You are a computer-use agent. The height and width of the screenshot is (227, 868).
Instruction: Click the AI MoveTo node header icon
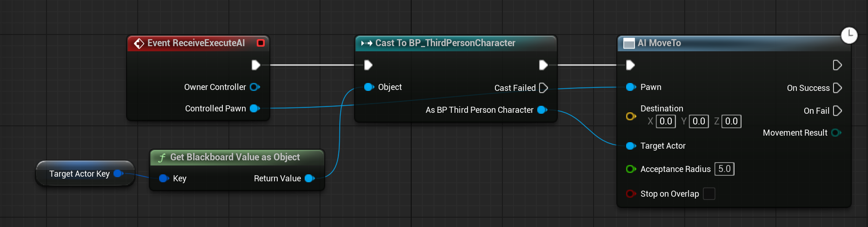(x=629, y=43)
